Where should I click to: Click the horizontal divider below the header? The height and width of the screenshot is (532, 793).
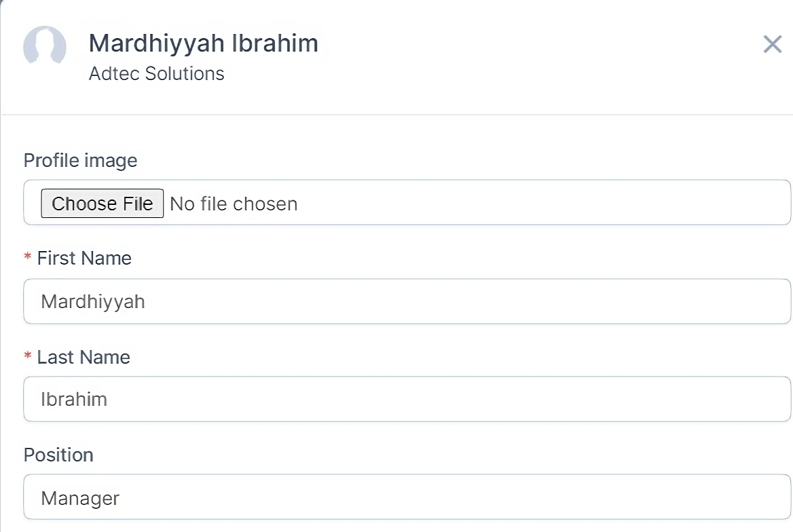(x=396, y=115)
